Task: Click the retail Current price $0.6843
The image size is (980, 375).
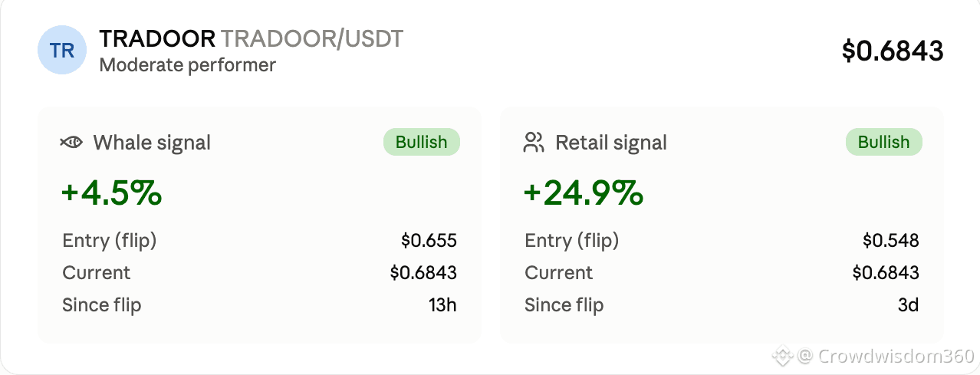Action: 886,273
